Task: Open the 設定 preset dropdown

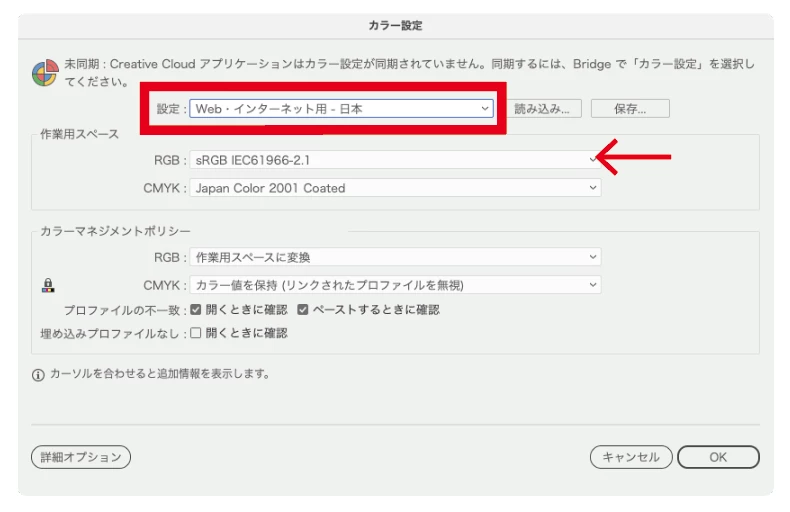Action: (342, 108)
